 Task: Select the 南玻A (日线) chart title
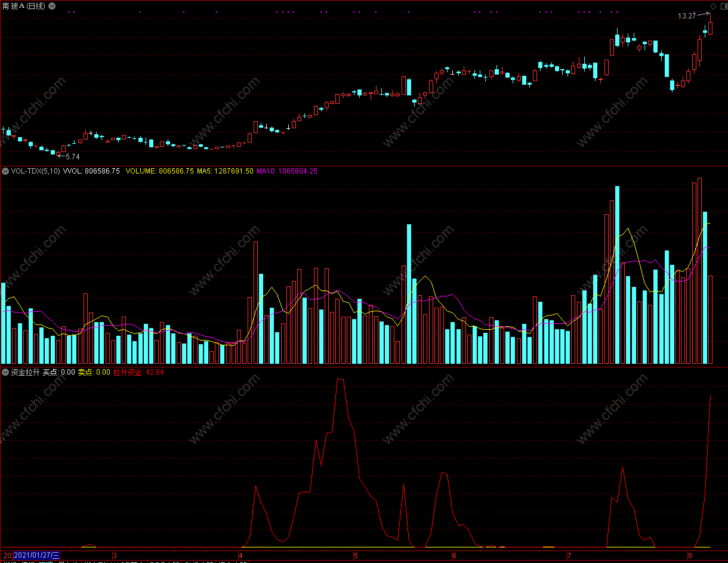[24, 6]
